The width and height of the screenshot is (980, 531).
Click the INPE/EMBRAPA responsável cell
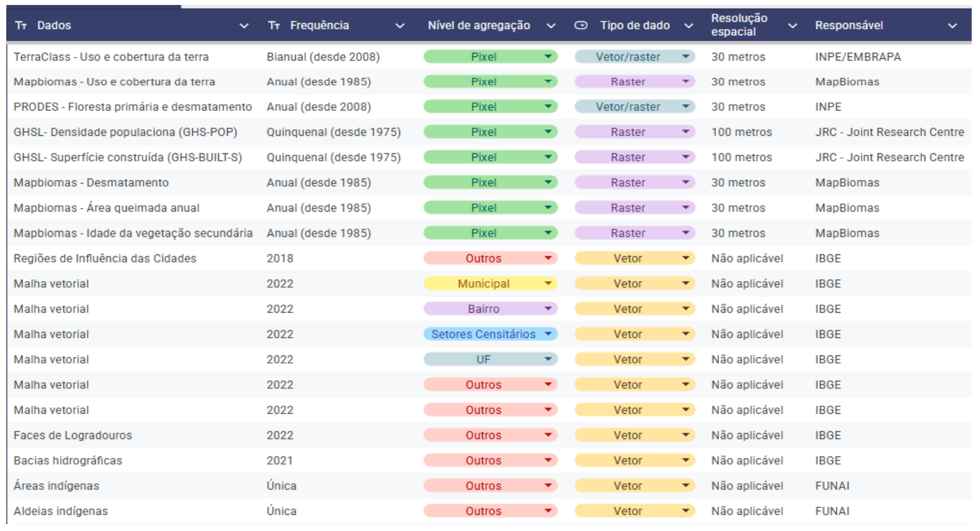[858, 56]
